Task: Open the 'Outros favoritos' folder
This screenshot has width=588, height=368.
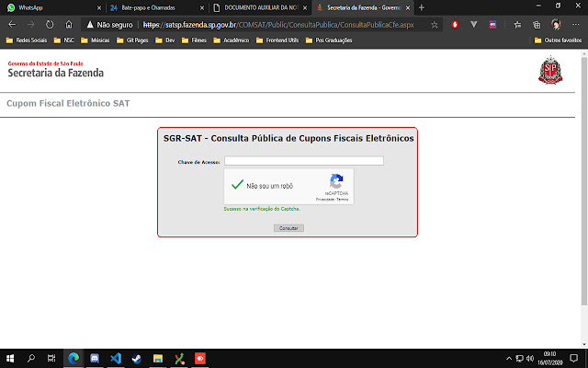Action: (558, 40)
